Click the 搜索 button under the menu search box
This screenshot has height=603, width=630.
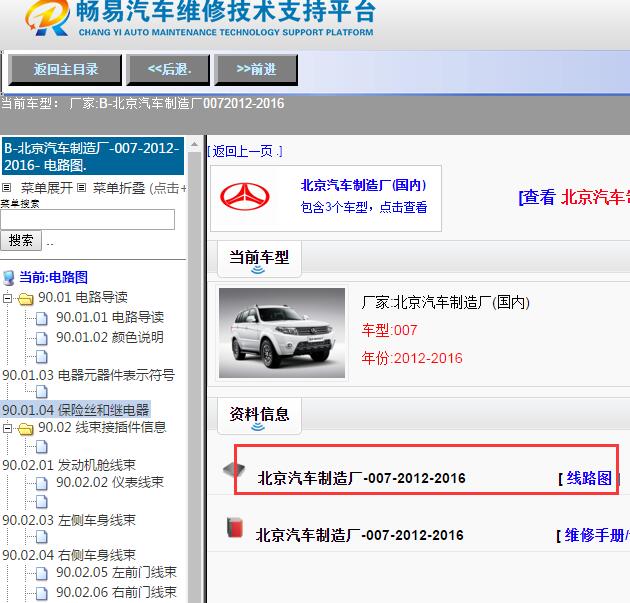click(x=21, y=240)
